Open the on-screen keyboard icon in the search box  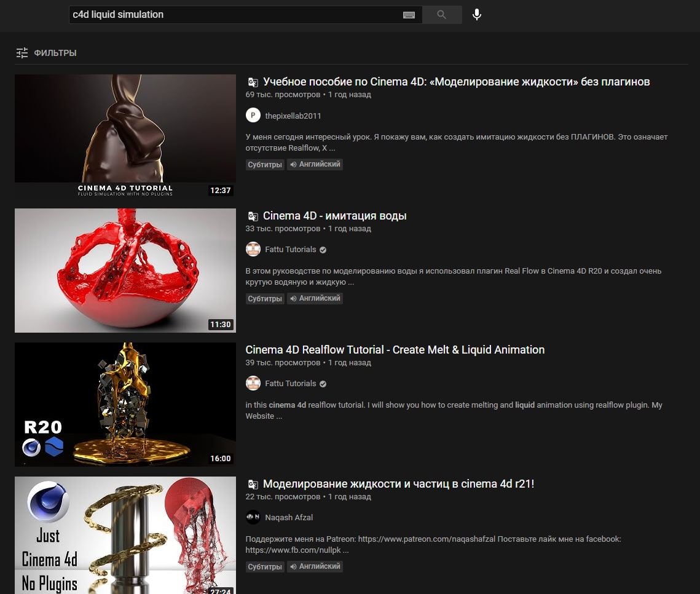click(409, 15)
